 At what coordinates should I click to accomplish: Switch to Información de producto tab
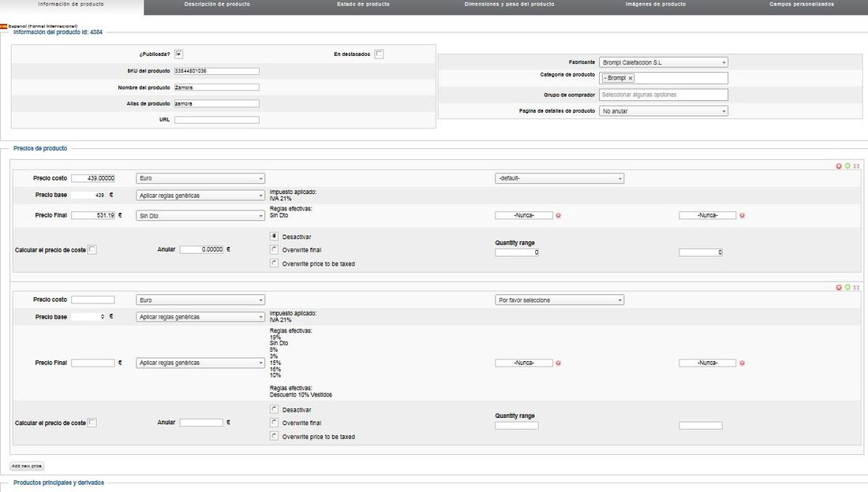(x=71, y=5)
